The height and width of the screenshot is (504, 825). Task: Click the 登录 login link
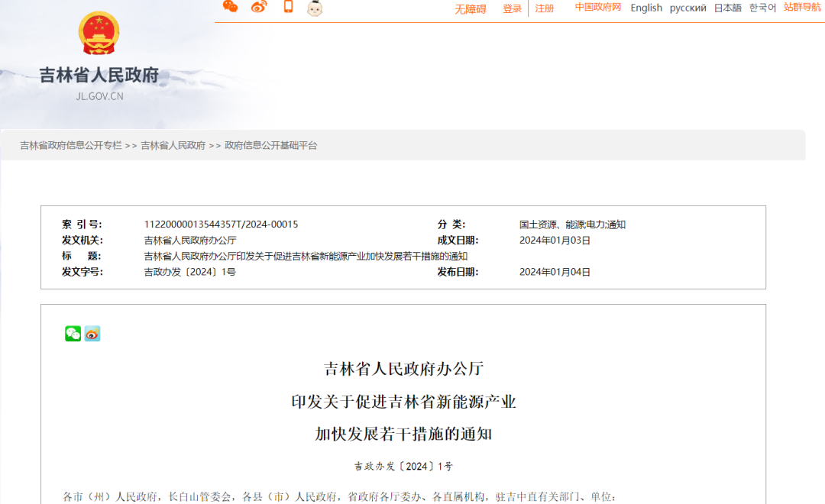click(x=512, y=8)
